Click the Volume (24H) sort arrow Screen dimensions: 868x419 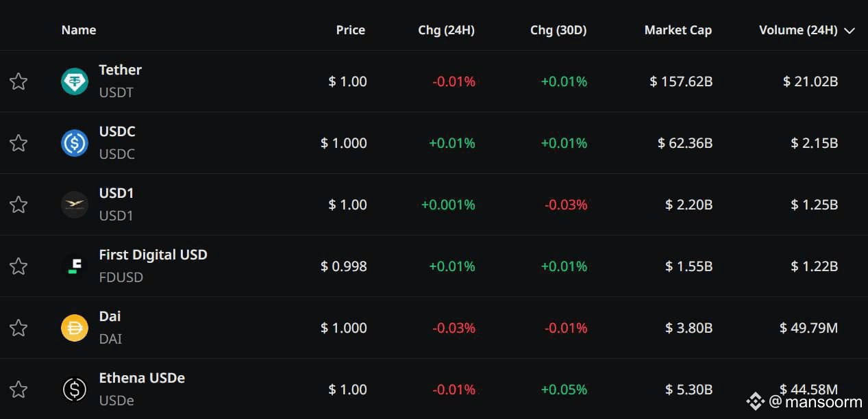850,31
